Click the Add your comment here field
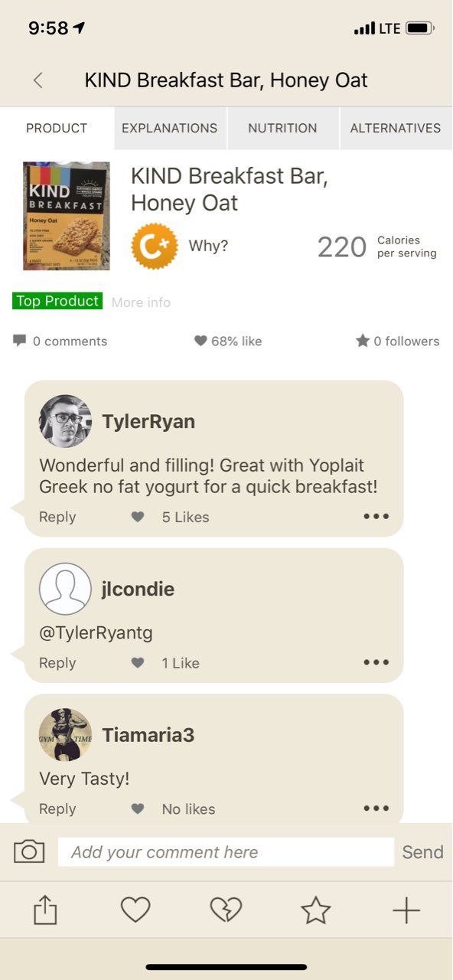The height and width of the screenshot is (980, 453). tap(226, 852)
